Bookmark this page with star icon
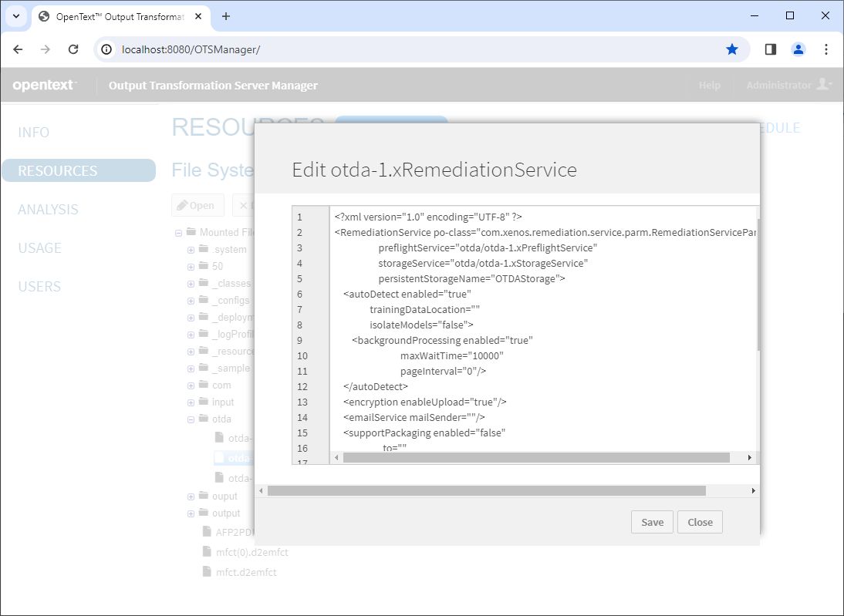 pos(731,49)
